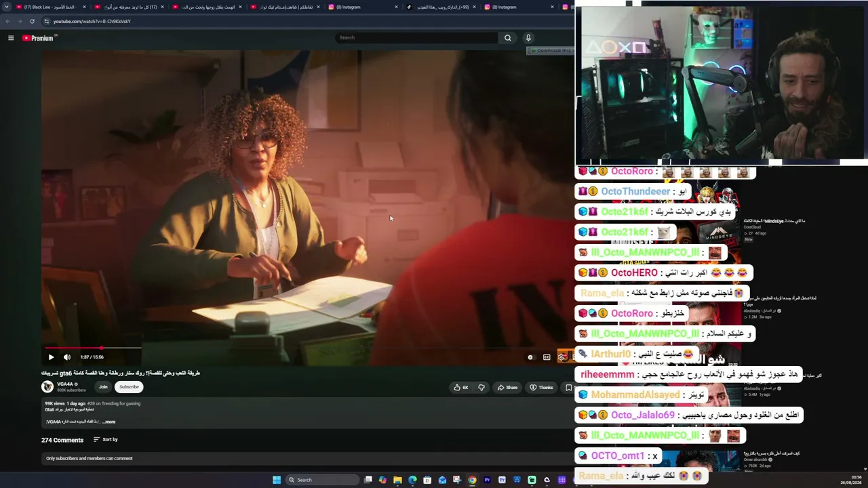Viewport: 868px width, 488px height.
Task: Like the video with 6K likes
Action: [461, 388]
